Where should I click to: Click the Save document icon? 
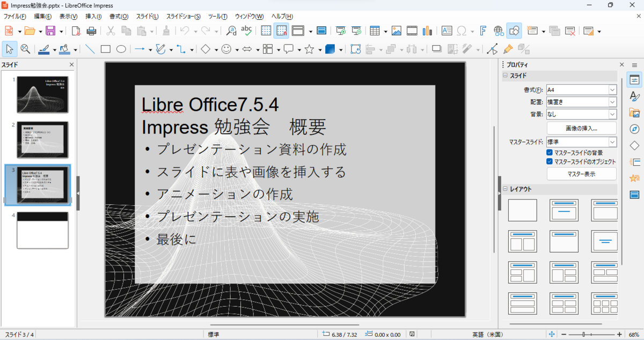coord(50,31)
